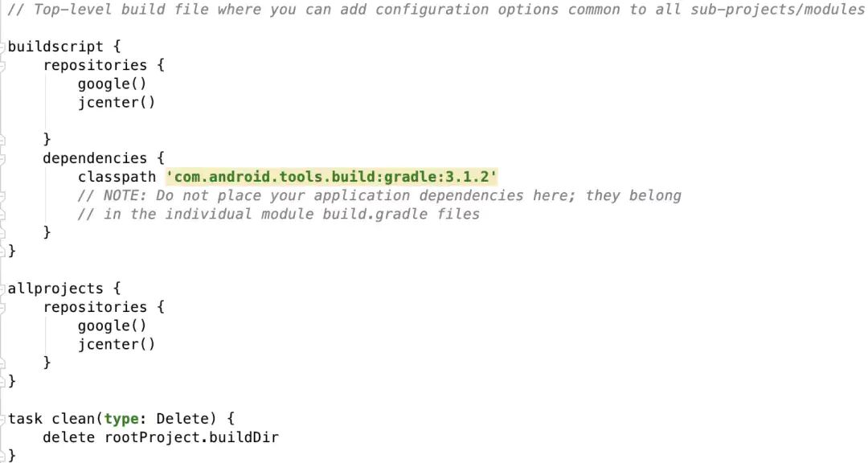Click the word allprojects
The width and height of the screenshot is (868, 463).
pyautogui.click(x=55, y=289)
